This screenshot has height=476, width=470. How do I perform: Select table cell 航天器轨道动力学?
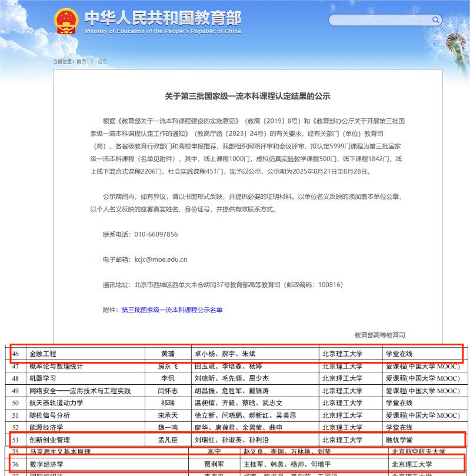[x=56, y=403]
